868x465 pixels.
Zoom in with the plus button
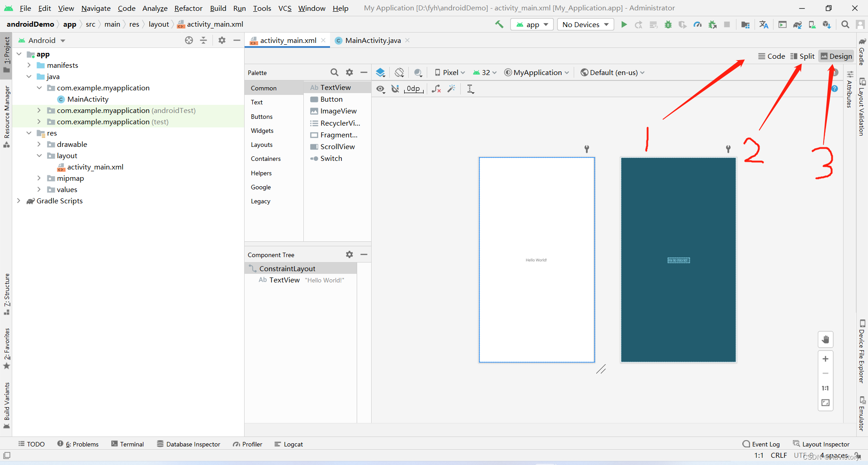pyautogui.click(x=826, y=359)
